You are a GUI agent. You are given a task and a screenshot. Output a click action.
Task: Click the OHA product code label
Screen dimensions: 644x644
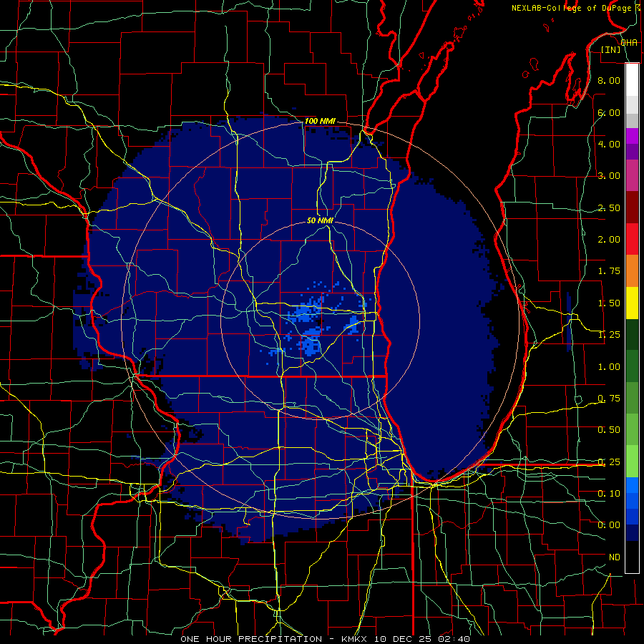(x=629, y=43)
